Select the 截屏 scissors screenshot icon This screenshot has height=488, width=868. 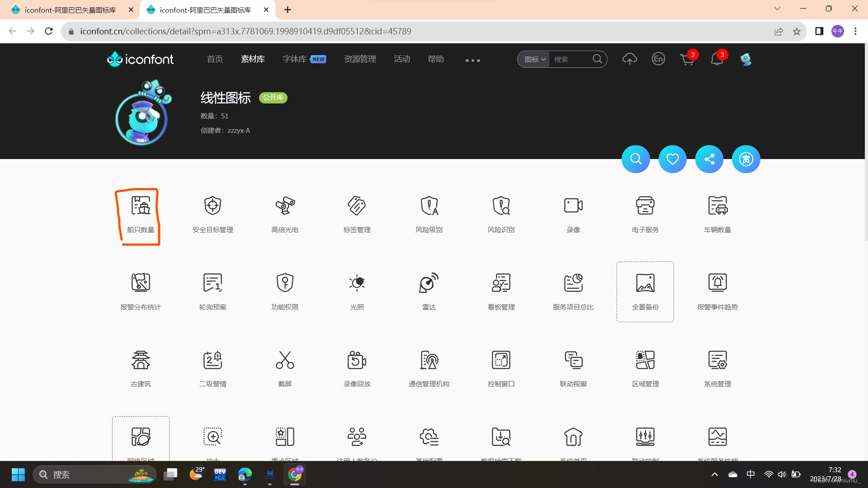[x=284, y=360]
